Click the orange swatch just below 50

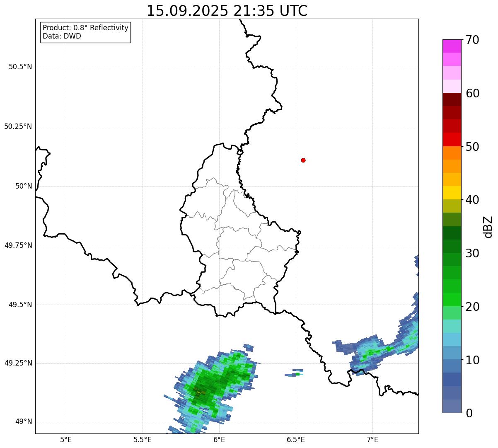[452, 153]
